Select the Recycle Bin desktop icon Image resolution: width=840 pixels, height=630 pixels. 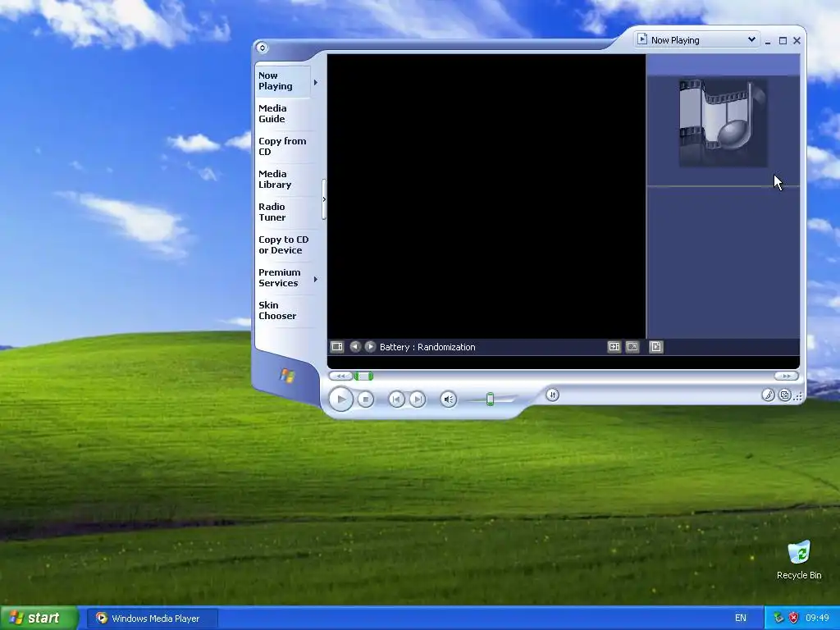[799, 559]
